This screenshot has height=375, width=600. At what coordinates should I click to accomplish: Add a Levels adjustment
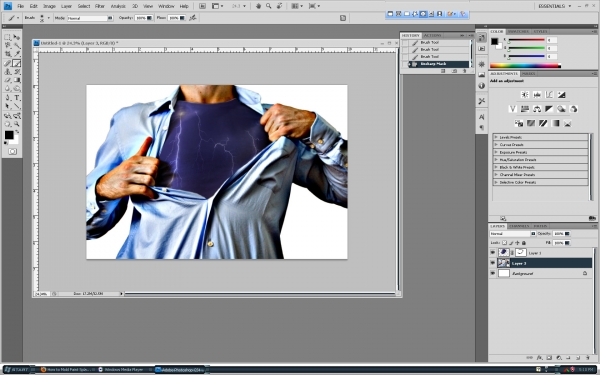pos(537,95)
